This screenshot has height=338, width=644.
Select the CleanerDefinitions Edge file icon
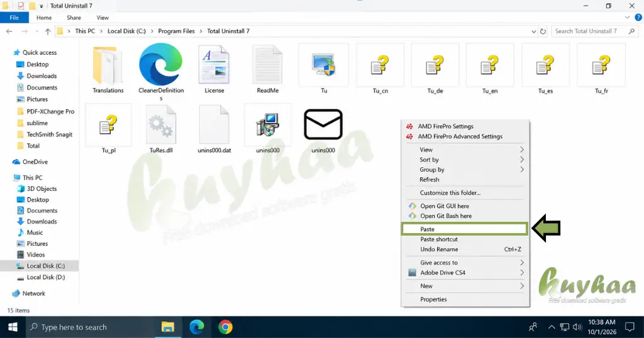tap(160, 64)
